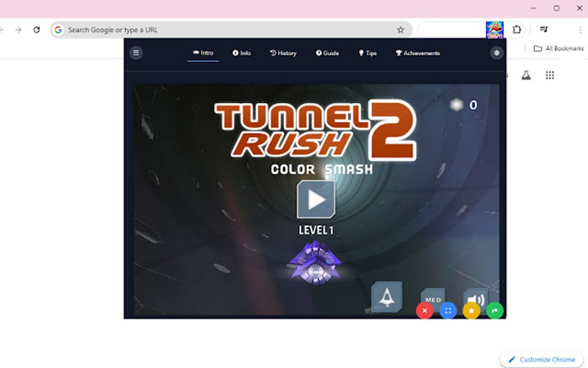588x368 pixels.
Task: Start the game with the play button
Action: [x=316, y=200]
